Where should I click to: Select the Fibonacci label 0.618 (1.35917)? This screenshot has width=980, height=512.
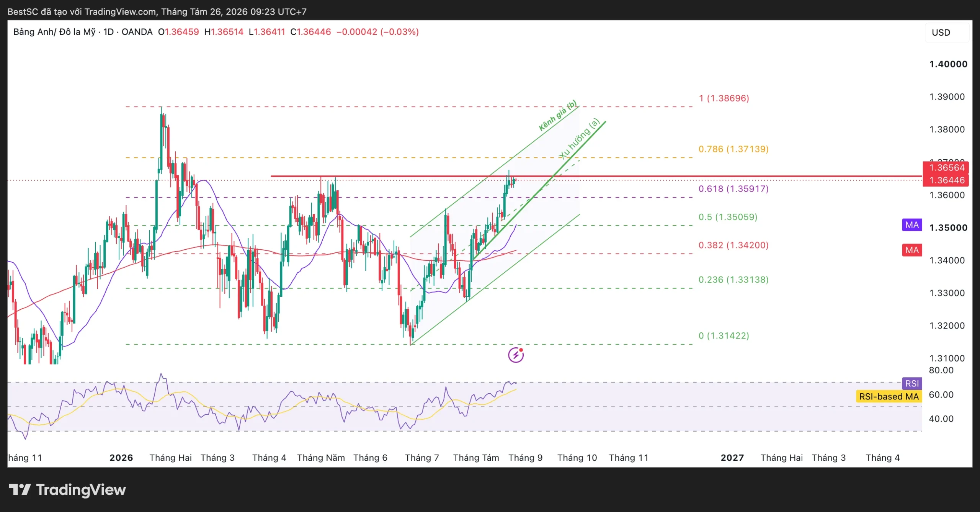(733, 189)
